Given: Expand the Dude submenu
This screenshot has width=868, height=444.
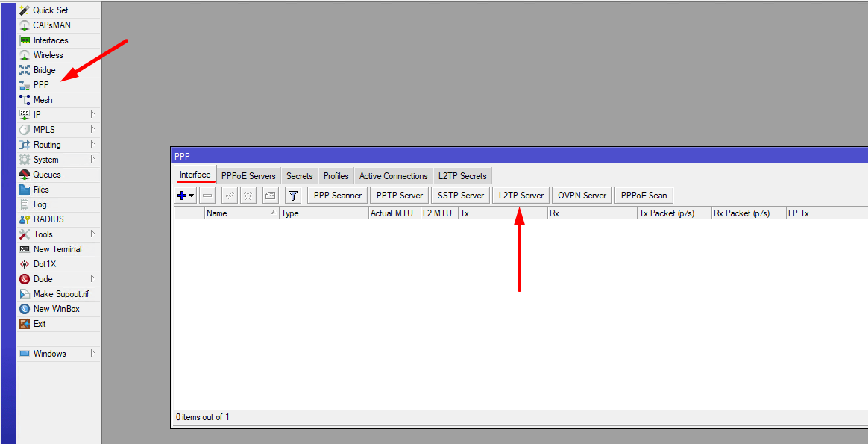Looking at the screenshot, I should click(92, 279).
